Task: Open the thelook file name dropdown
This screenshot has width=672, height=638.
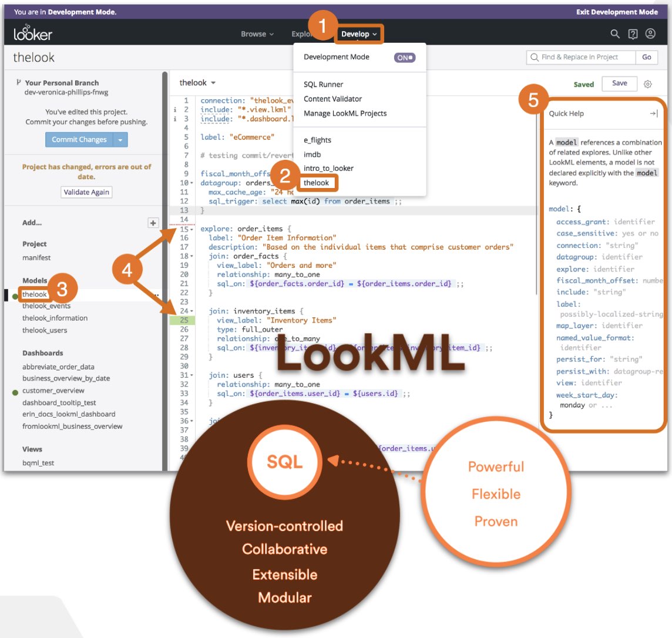Action: pos(197,82)
